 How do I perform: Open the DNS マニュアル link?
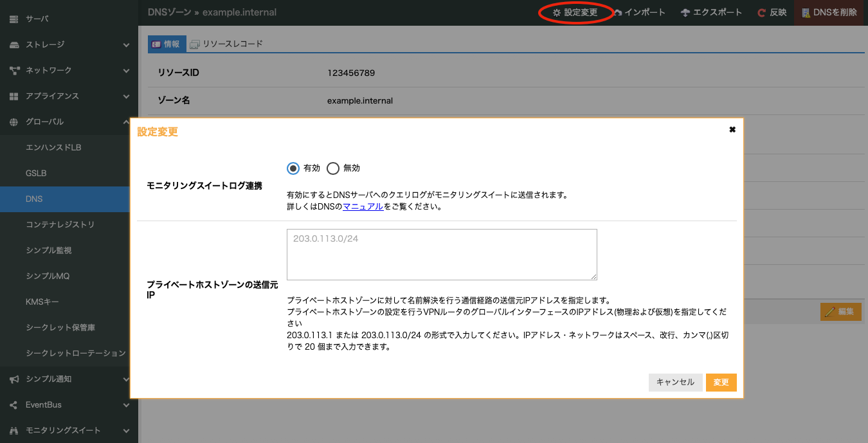(363, 206)
